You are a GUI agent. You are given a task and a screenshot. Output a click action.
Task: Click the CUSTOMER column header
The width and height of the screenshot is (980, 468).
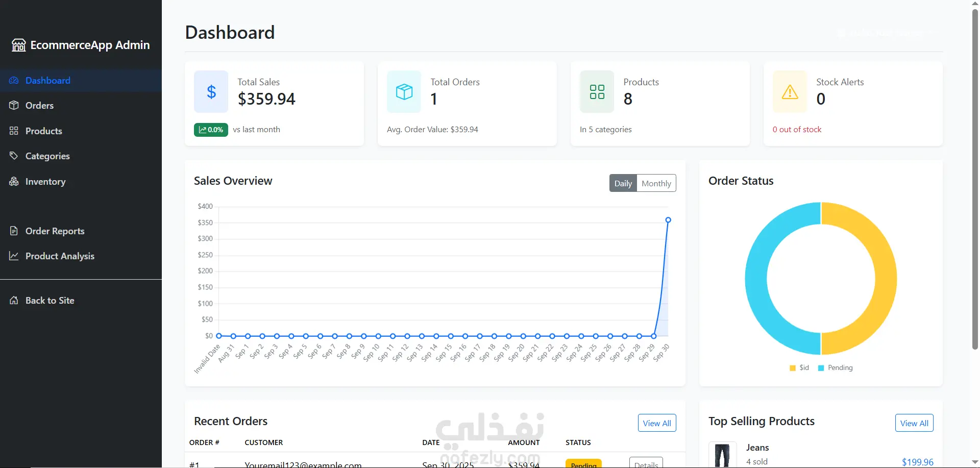point(263,442)
